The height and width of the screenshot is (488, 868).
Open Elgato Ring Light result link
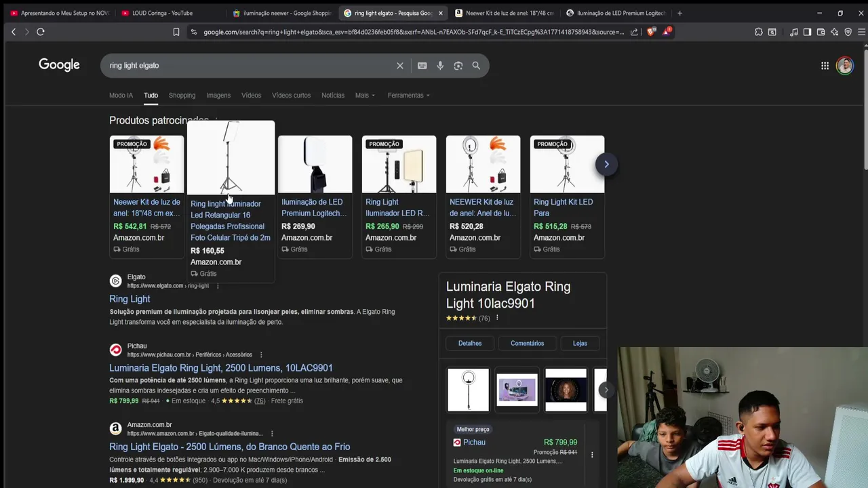(130, 299)
